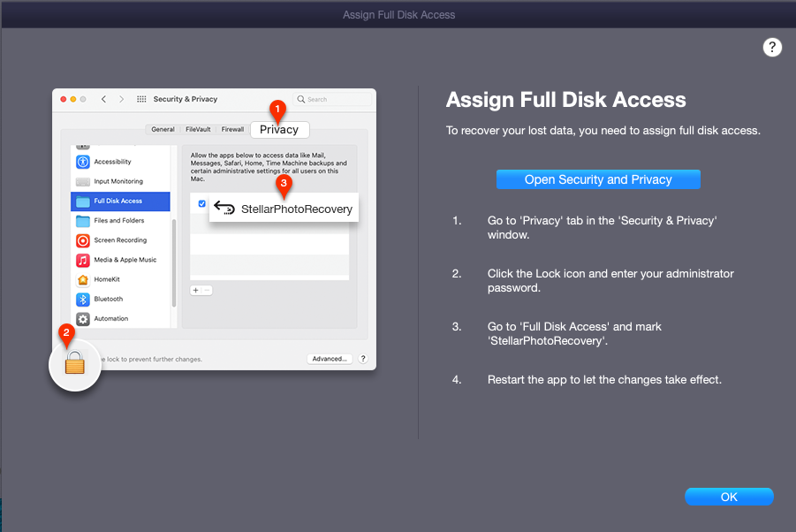Click the red close button of Security & Privacy
The image size is (796, 532).
point(64,100)
